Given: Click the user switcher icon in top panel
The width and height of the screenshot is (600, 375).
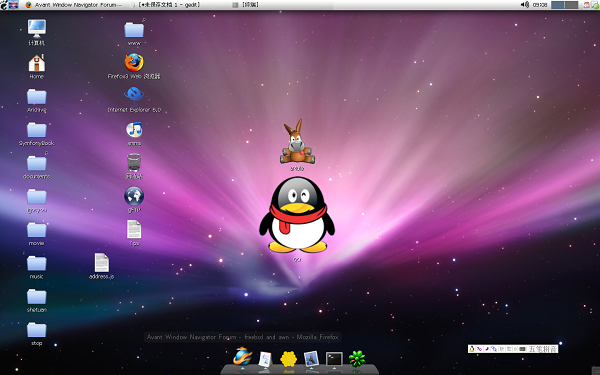Looking at the screenshot, I should [x=586, y=5].
